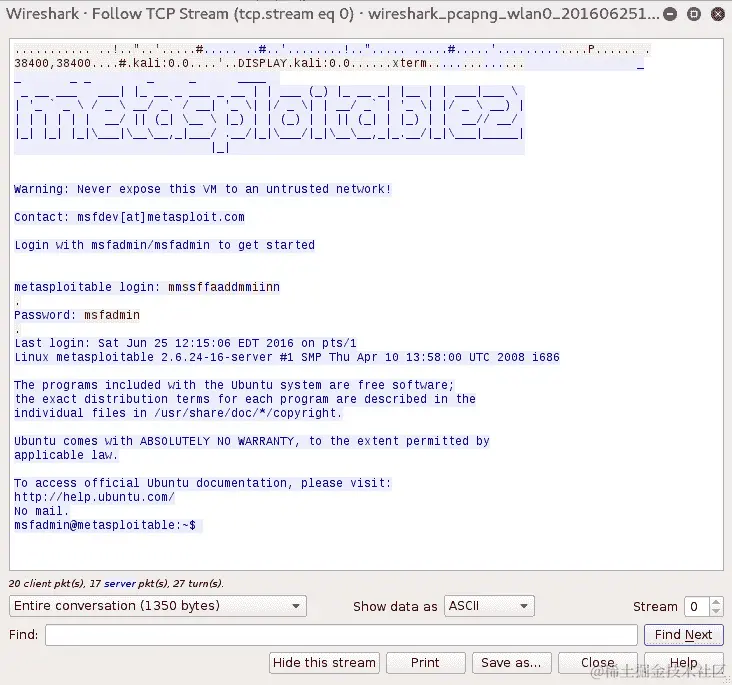Image resolution: width=732 pixels, height=685 pixels.
Task: Click the 'metasploitable login:' line
Action: pyautogui.click(x=147, y=287)
